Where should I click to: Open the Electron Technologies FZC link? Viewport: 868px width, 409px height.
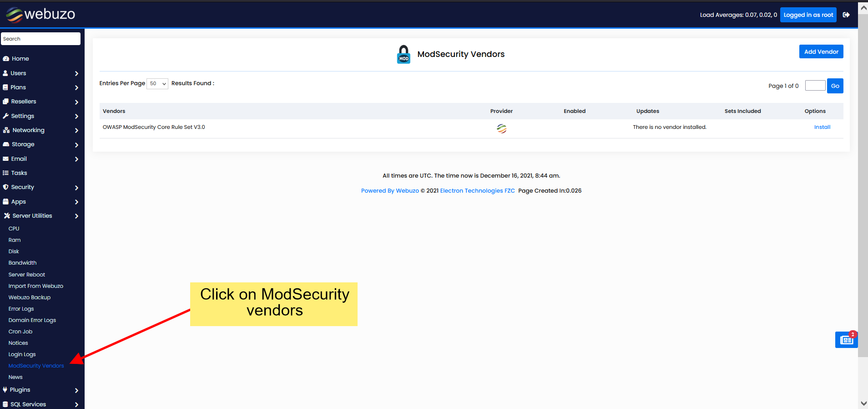(477, 191)
